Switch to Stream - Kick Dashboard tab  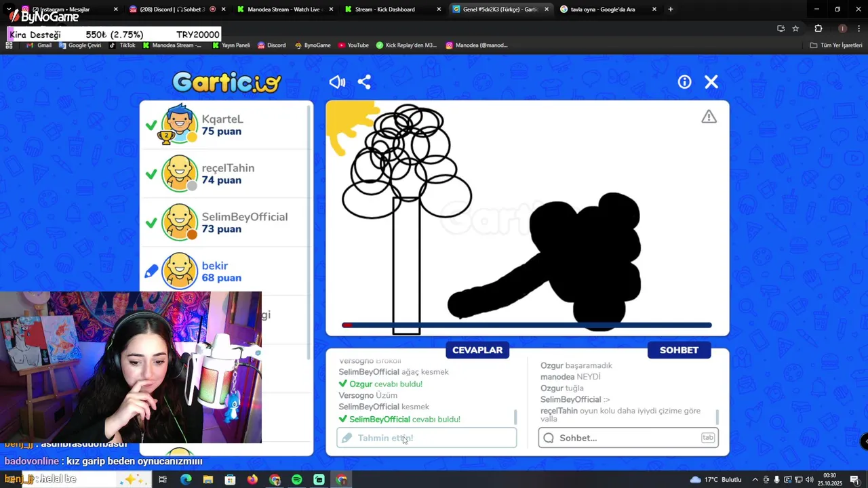(x=392, y=9)
